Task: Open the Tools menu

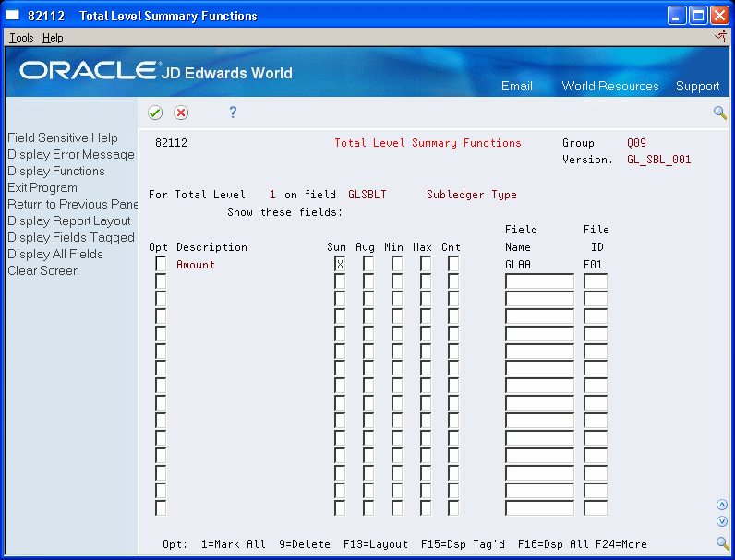Action: point(21,38)
